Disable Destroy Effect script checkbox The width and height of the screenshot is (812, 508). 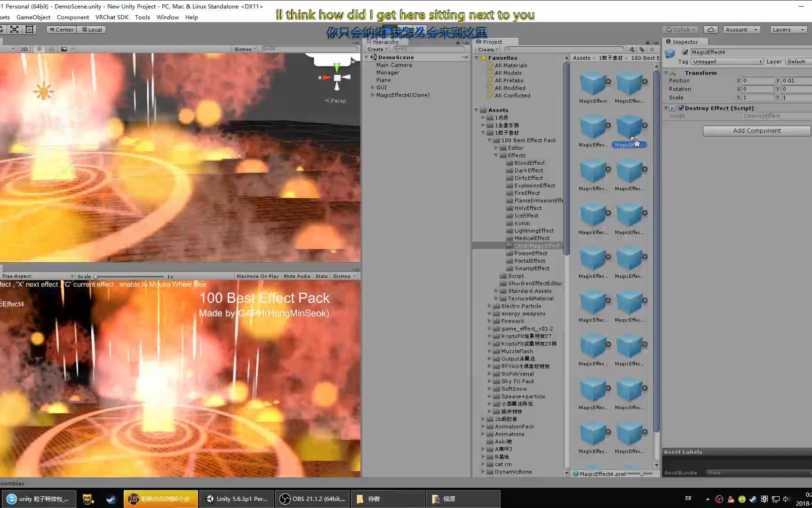click(x=681, y=108)
